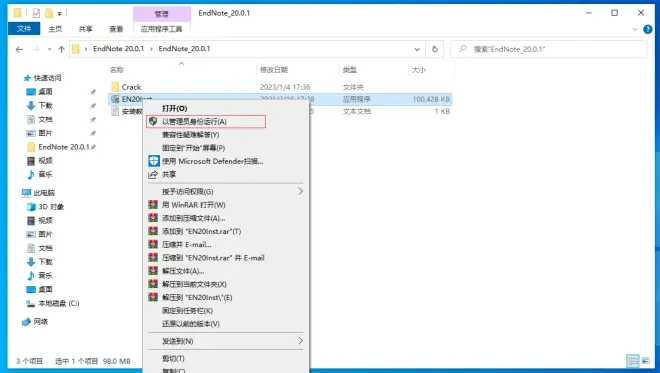This screenshot has width=660, height=373.
Task: Open 3D 对象 under This PC
Action: [51, 207]
